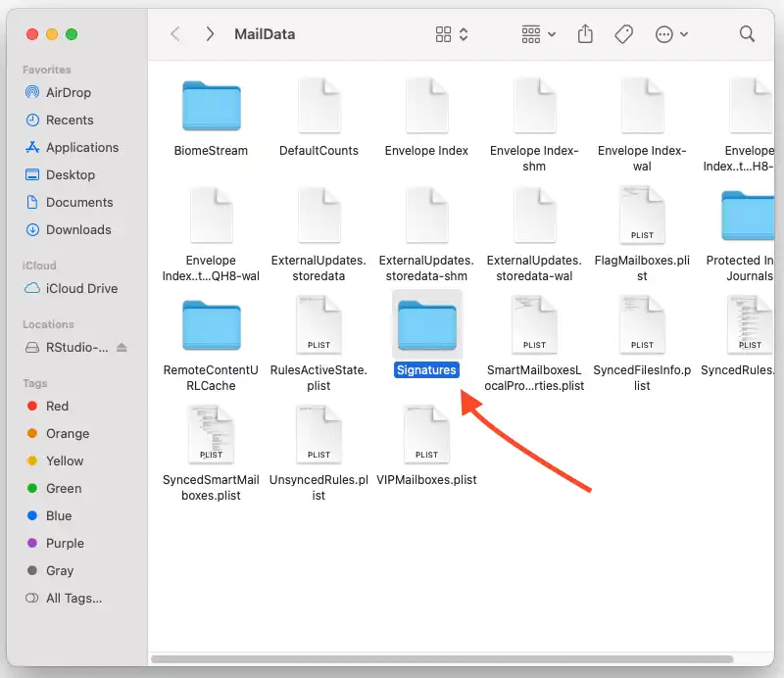Open the BiomeStream folder
This screenshot has width=784, height=678.
click(x=211, y=108)
